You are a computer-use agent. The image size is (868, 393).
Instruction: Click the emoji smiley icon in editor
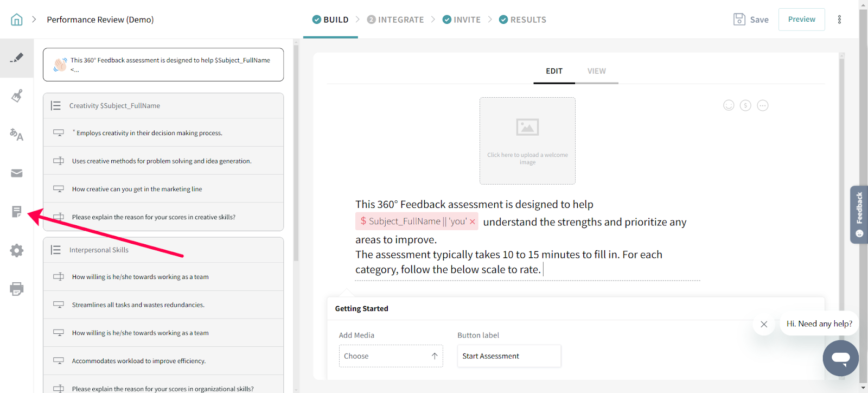pos(729,105)
